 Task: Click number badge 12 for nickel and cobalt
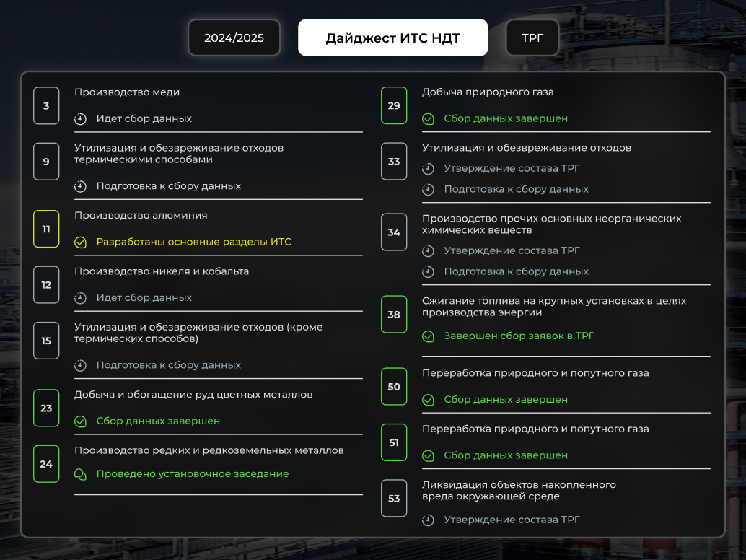(x=46, y=285)
